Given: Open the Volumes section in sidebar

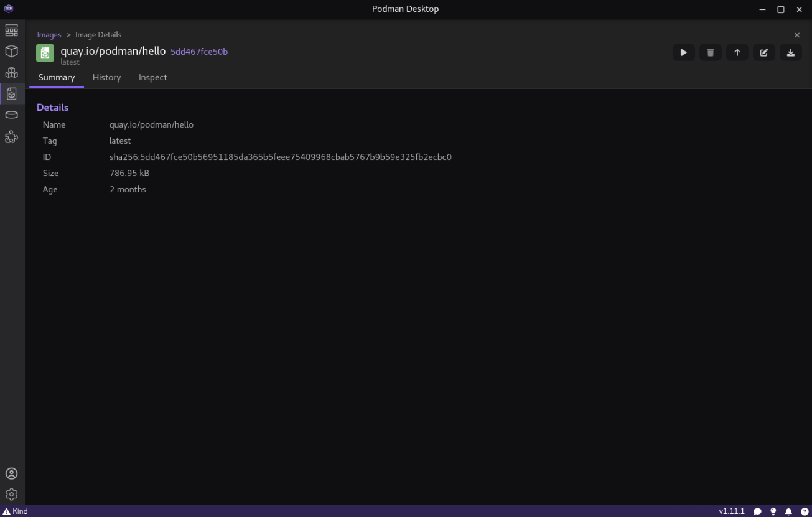Looking at the screenshot, I should coord(11,115).
